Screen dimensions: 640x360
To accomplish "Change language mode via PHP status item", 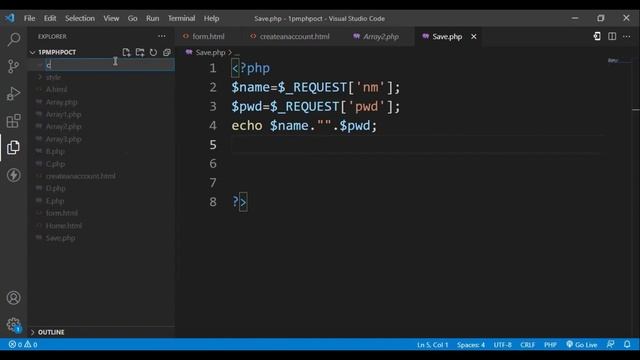I will point(550,345).
